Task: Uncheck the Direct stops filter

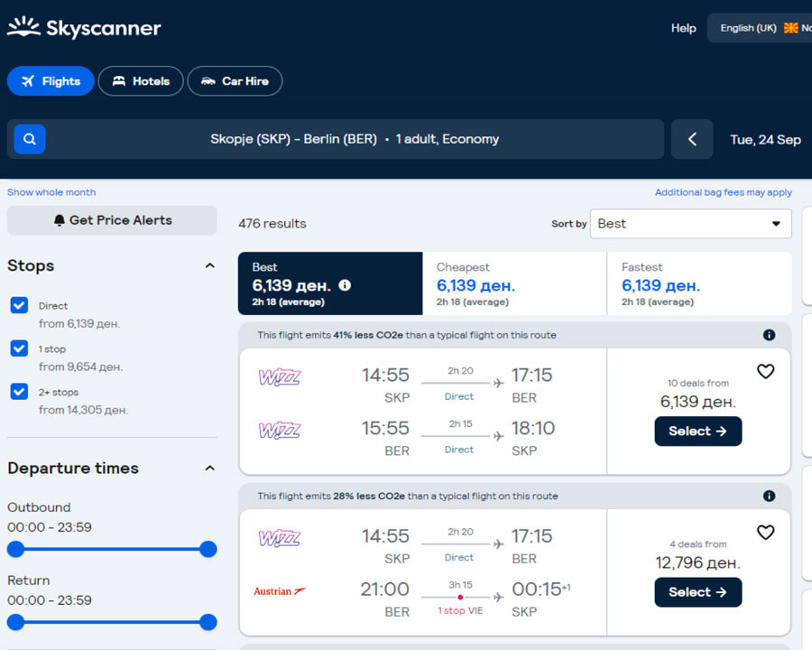Action: click(19, 305)
